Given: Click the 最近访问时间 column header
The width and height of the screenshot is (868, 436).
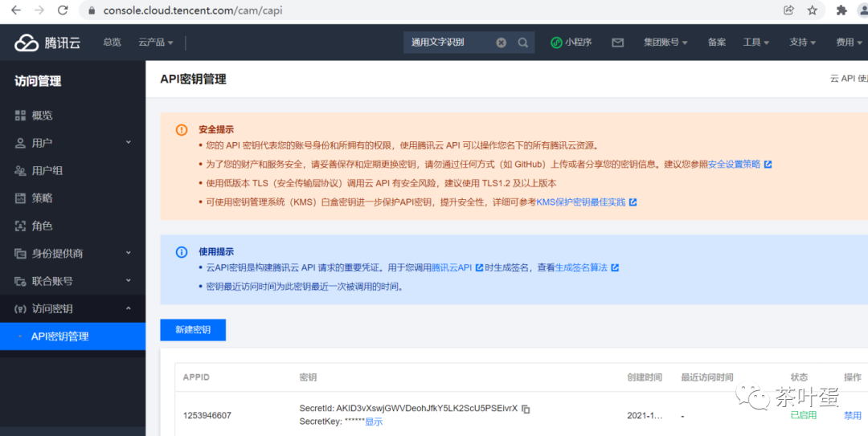Looking at the screenshot, I should coord(707,377).
